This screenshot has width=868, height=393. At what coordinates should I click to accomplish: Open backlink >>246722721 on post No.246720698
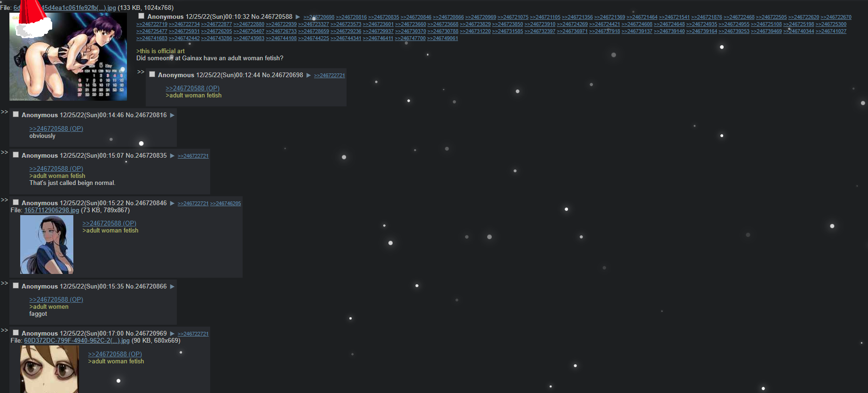pos(330,75)
